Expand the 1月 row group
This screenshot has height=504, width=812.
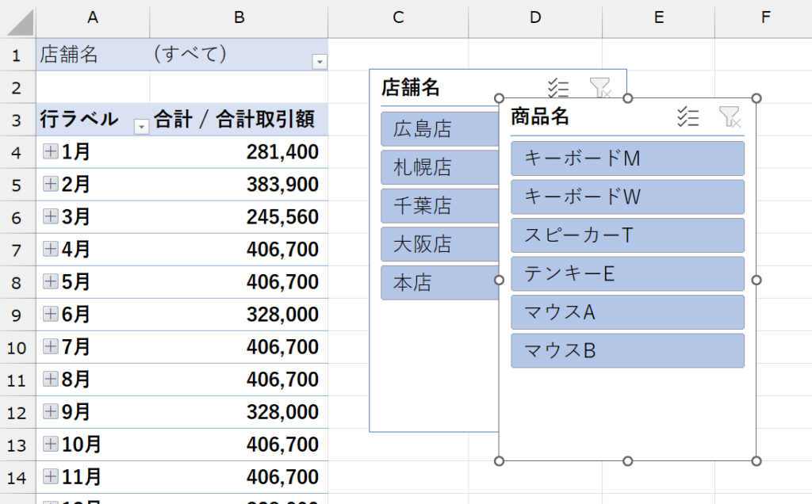pos(50,152)
